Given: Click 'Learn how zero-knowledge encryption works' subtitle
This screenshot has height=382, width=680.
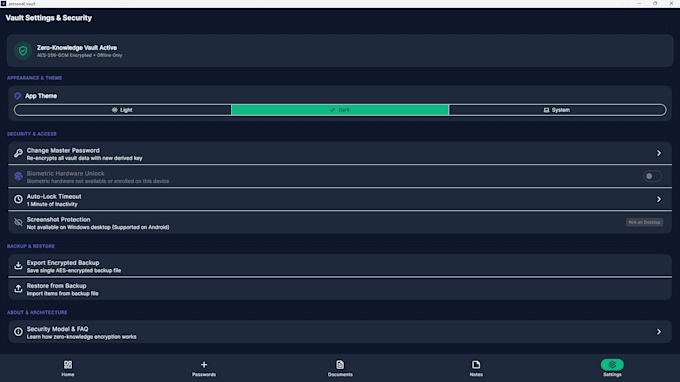Looking at the screenshot, I should pyautogui.click(x=82, y=337).
